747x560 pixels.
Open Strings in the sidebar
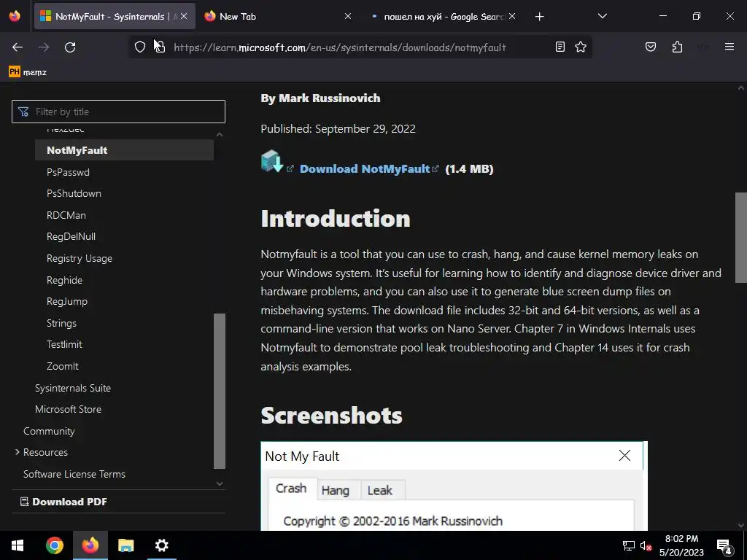point(61,323)
